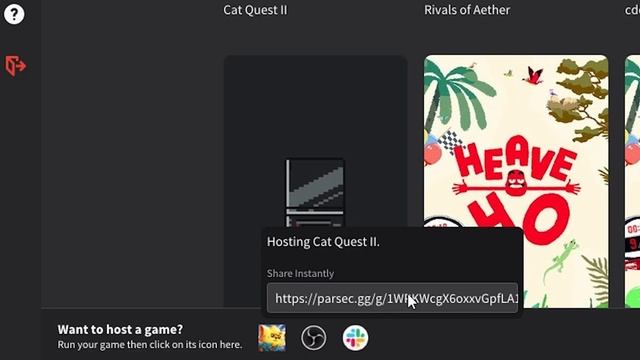Host Cat Quest II via its cat icon
Screen dimensions: 640x360
tap(272, 338)
